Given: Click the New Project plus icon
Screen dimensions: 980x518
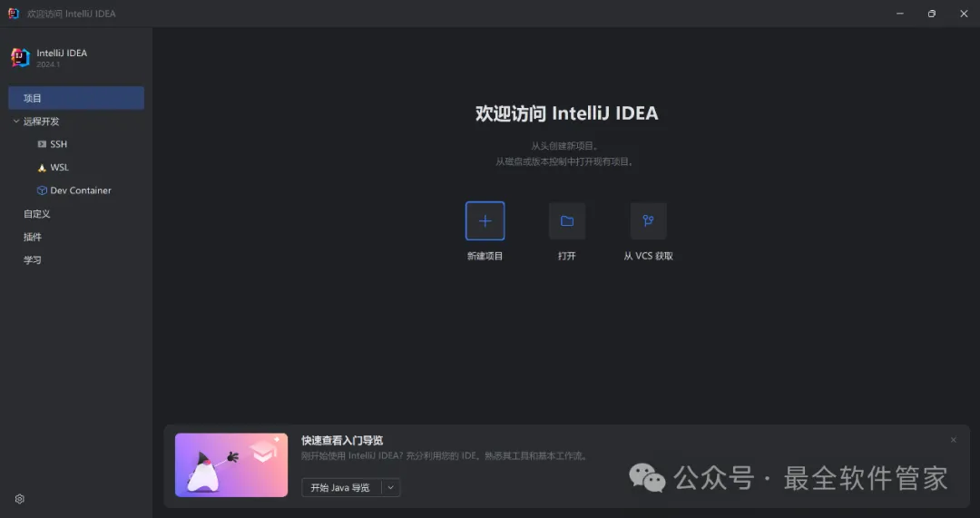Looking at the screenshot, I should 485,220.
